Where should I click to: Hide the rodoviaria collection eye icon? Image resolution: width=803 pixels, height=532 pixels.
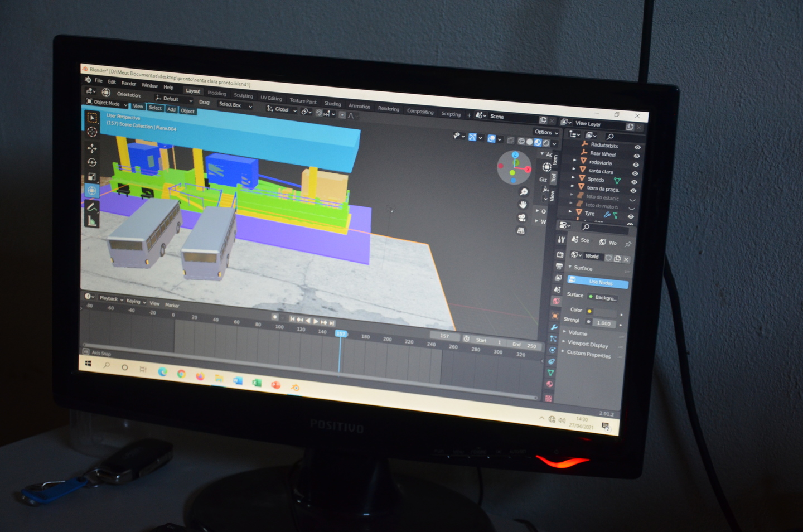pyautogui.click(x=636, y=165)
